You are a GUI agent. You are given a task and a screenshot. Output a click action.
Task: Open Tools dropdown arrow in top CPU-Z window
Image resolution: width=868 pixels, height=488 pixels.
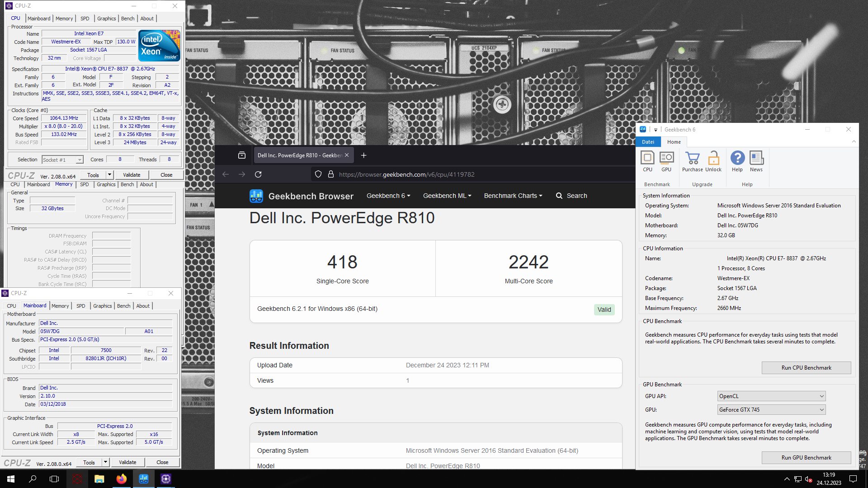[x=109, y=175]
